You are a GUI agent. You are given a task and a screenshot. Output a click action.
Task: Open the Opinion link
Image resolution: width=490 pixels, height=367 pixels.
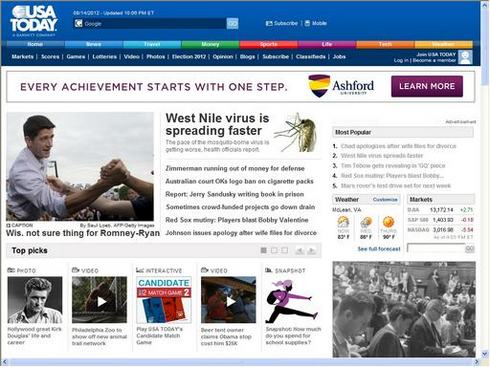coord(223,57)
